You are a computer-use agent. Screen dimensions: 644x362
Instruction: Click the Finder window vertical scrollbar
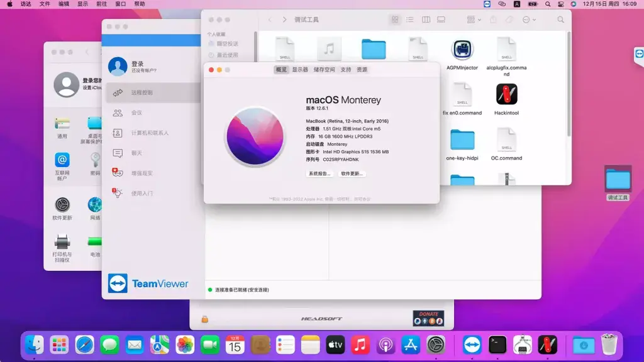(x=569, y=84)
